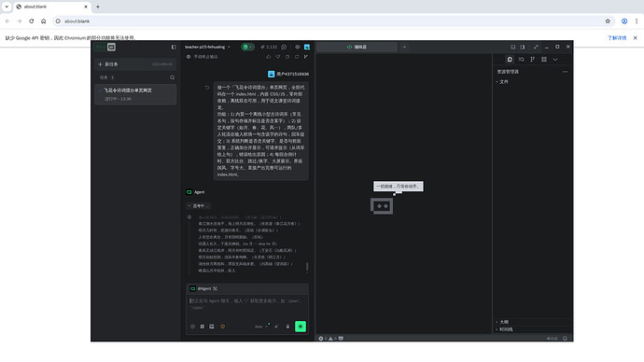Open the Auto model dropdown
644x362 pixels.
coord(261,327)
